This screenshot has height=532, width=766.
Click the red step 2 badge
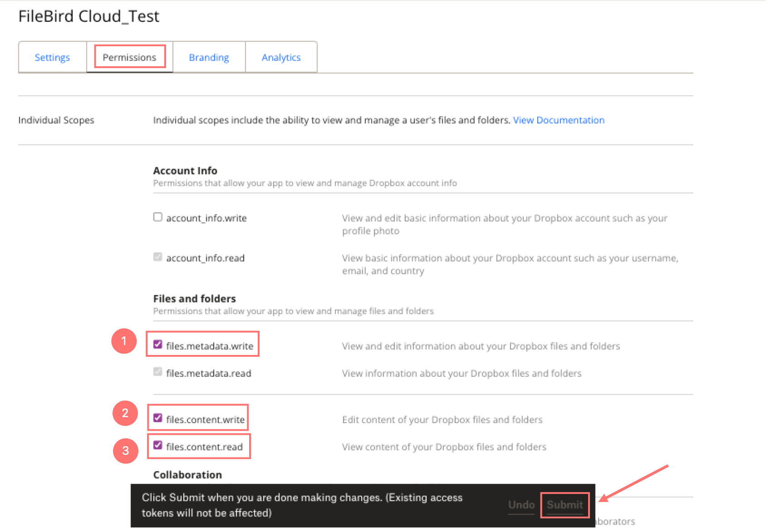[125, 413]
